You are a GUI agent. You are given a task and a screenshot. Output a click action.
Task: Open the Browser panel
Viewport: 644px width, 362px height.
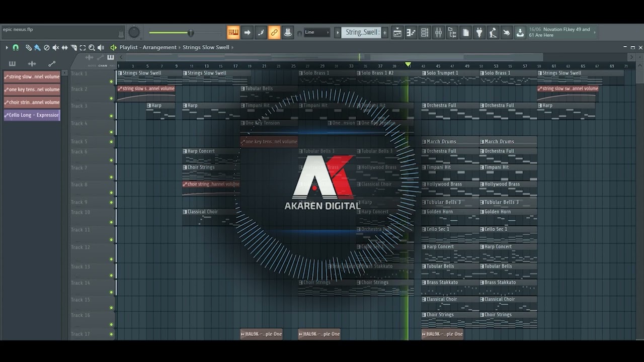coord(452,33)
